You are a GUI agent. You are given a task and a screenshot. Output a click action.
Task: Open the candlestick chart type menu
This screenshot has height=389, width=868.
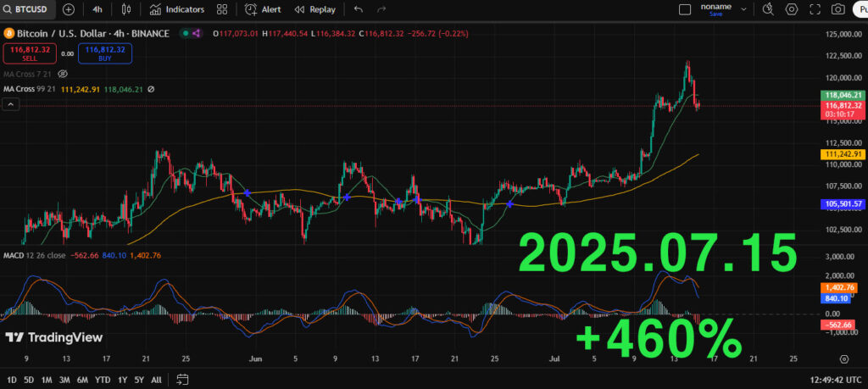coord(126,9)
